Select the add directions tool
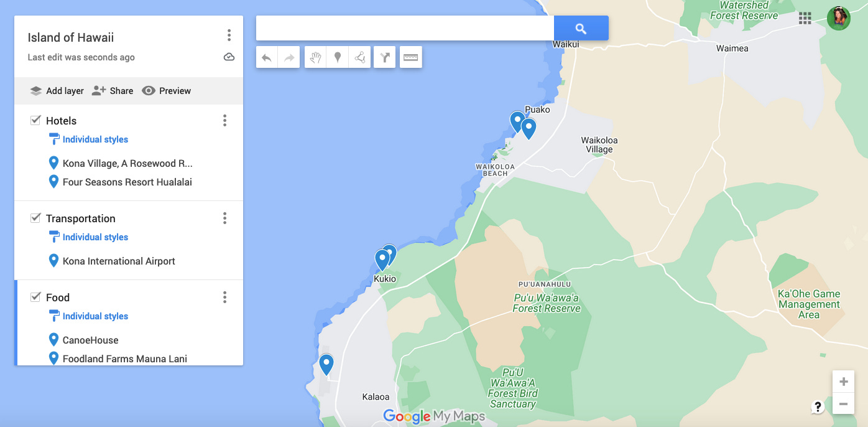The height and width of the screenshot is (427, 868). (385, 57)
